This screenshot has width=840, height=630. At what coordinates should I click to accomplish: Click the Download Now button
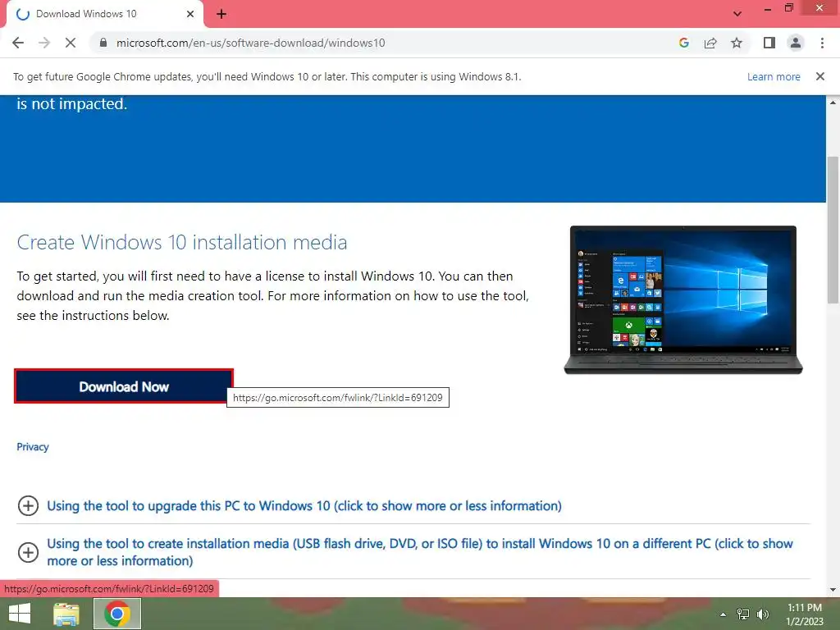(124, 386)
